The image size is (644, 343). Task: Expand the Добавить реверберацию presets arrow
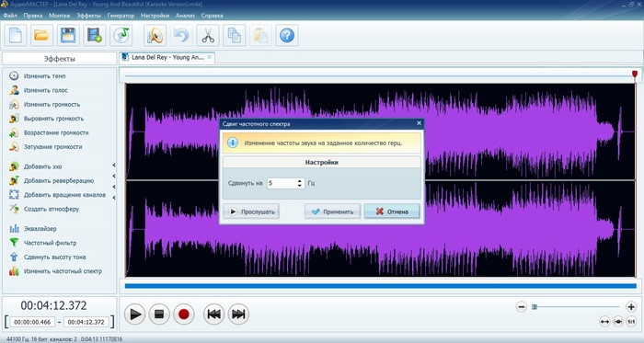[114, 176]
